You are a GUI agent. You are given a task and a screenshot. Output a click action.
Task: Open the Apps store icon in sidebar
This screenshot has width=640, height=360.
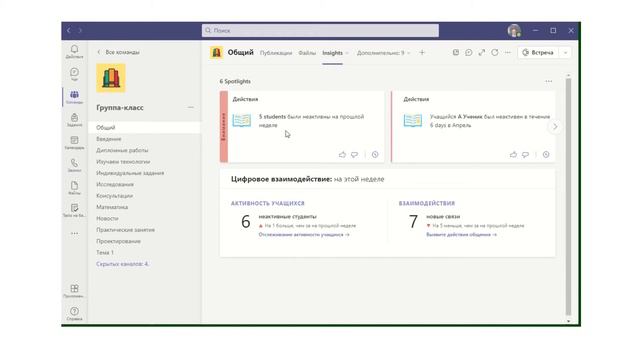pyautogui.click(x=74, y=291)
